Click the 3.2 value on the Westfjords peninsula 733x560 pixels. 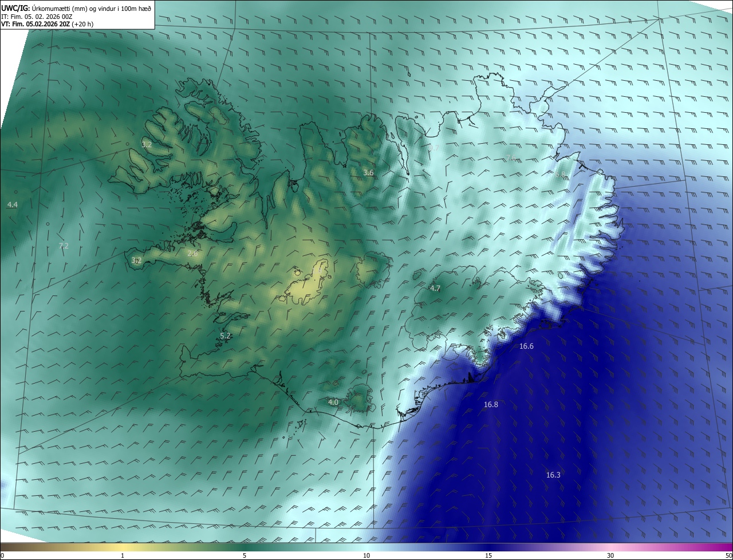coord(147,144)
